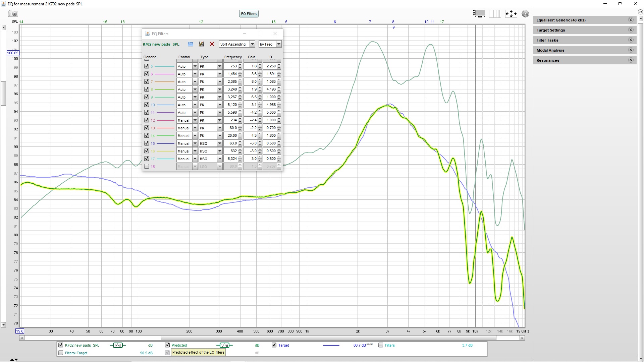Toggle checkbox for filter row 18
Screen dimensions: 644x362
coord(146,166)
